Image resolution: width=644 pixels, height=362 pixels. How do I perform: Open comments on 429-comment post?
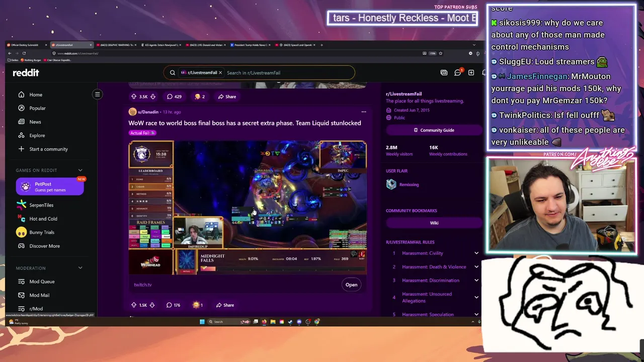[x=174, y=97]
